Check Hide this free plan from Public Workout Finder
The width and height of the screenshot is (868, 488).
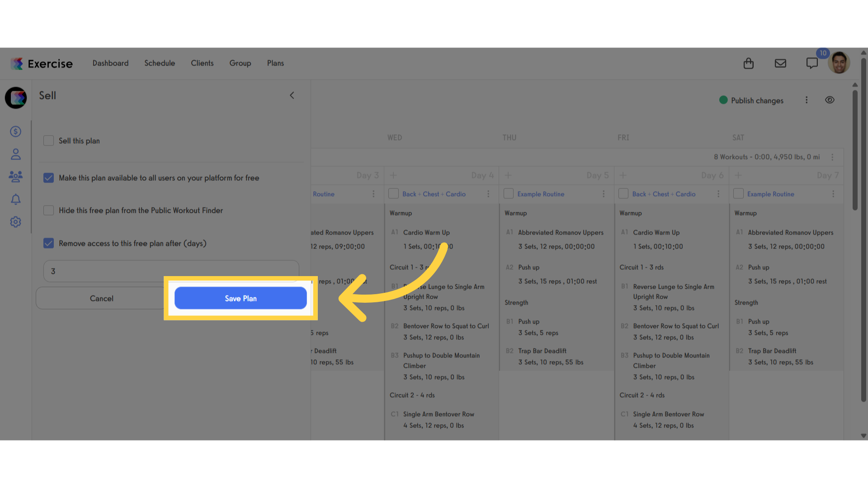[48, 210]
